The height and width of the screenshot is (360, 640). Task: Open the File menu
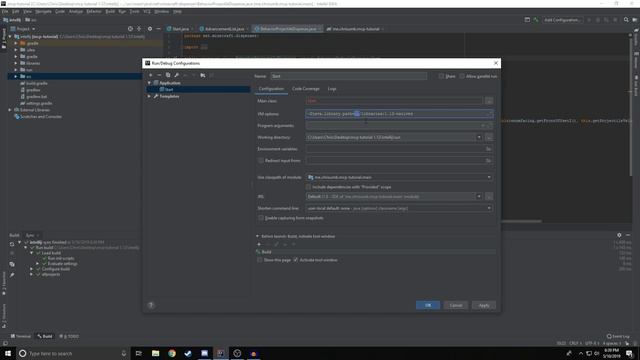pyautogui.click(x=5, y=11)
